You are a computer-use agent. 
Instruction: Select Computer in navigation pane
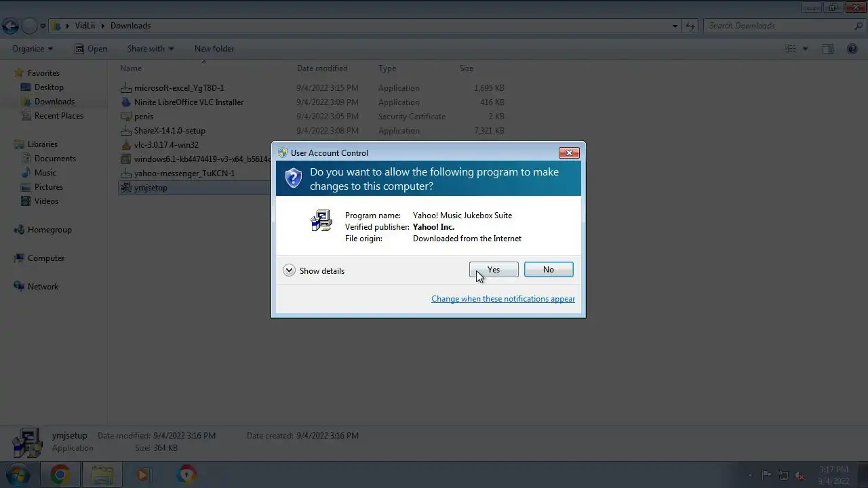[46, 258]
